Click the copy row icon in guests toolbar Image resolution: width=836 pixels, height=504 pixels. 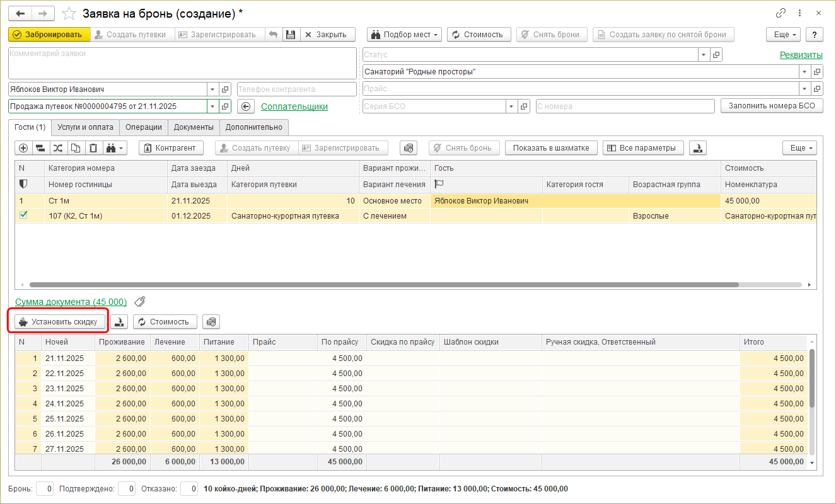(x=76, y=148)
